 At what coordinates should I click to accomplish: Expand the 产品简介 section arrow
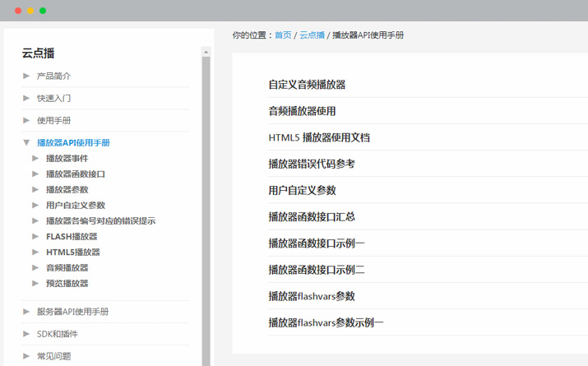[26, 76]
